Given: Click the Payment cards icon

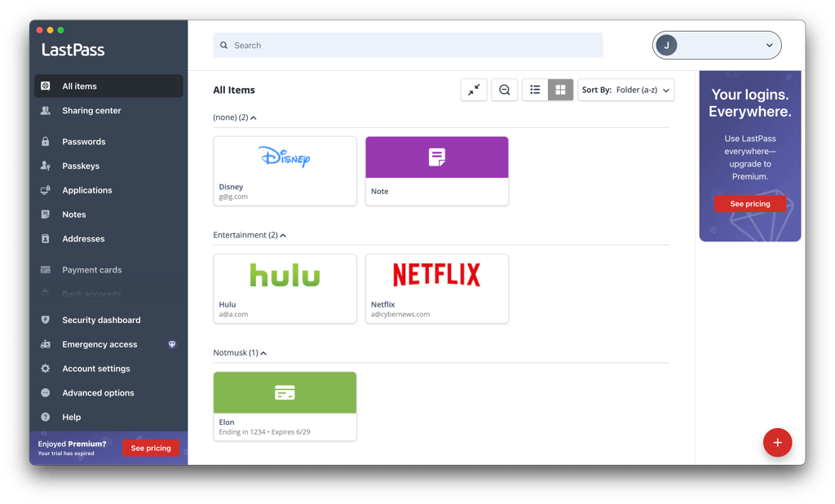Looking at the screenshot, I should (x=46, y=270).
